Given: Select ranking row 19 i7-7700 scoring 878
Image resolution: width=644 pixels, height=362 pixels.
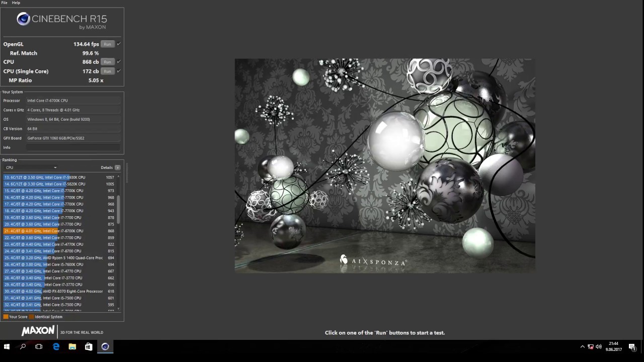Looking at the screenshot, I should 59,218.
